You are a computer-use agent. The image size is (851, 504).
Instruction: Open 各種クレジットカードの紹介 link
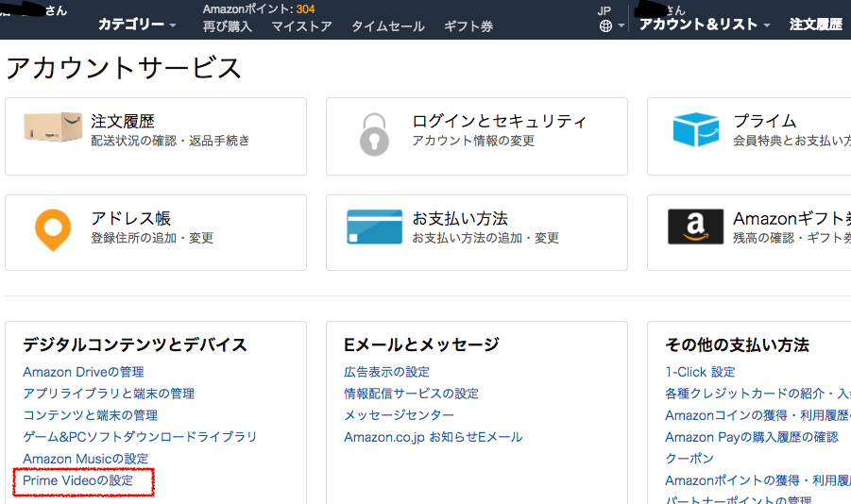point(758,394)
